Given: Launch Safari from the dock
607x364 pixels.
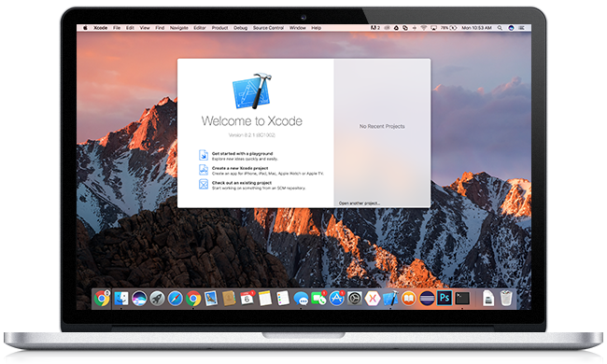Looking at the screenshot, I should point(175,299).
